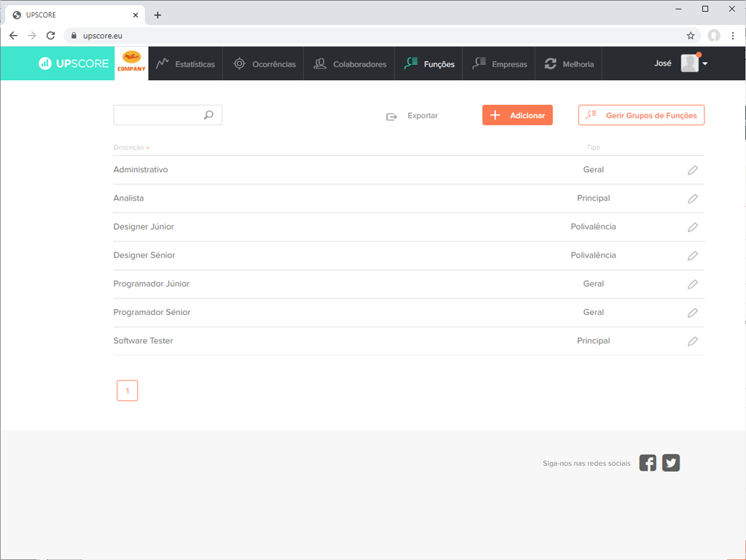Edit the Administrativo row pencil icon
Screen dimensions: 746x560
coord(693,170)
